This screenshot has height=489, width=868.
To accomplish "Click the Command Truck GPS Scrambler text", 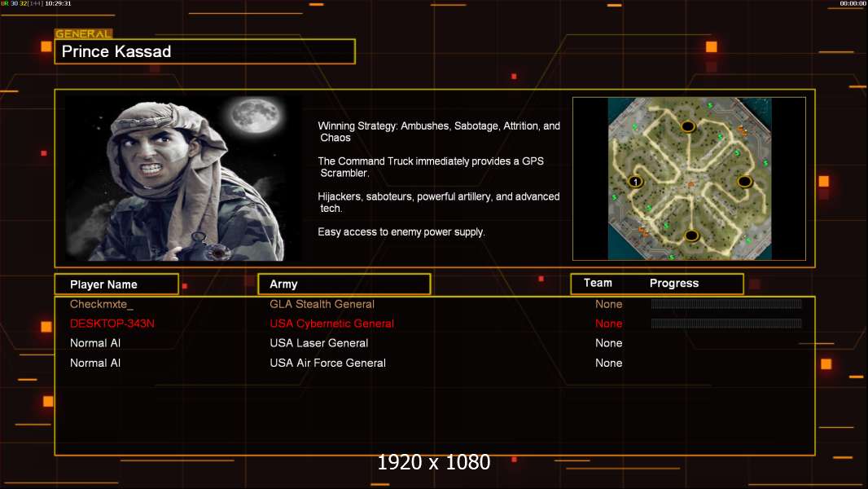I will (x=431, y=167).
